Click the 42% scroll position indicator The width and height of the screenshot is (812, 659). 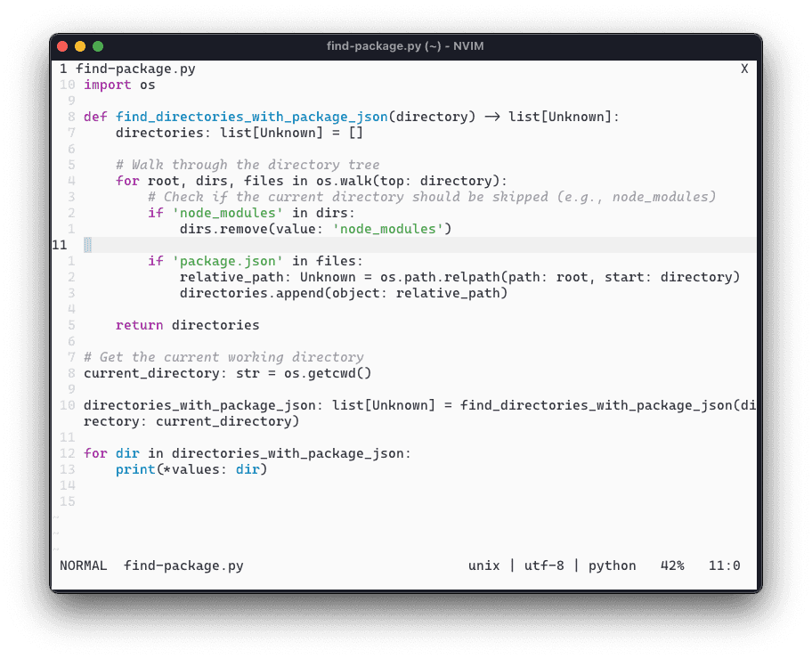click(x=672, y=565)
